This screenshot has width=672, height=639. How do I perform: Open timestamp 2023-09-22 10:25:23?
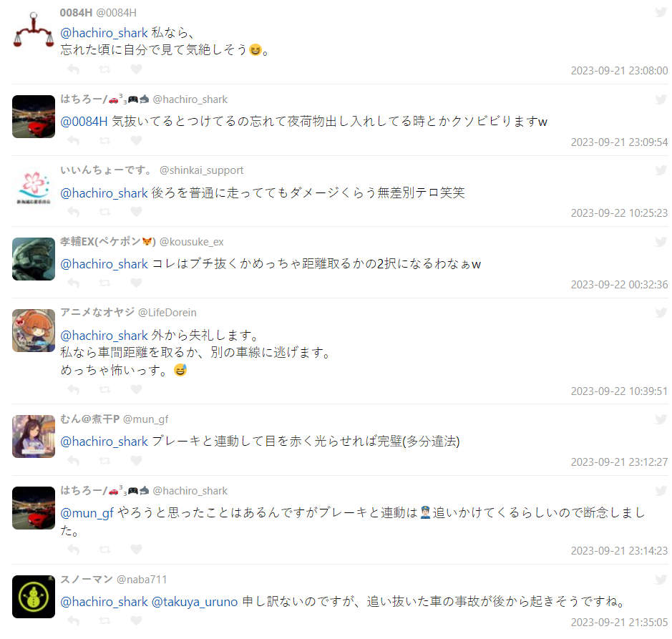[619, 213]
